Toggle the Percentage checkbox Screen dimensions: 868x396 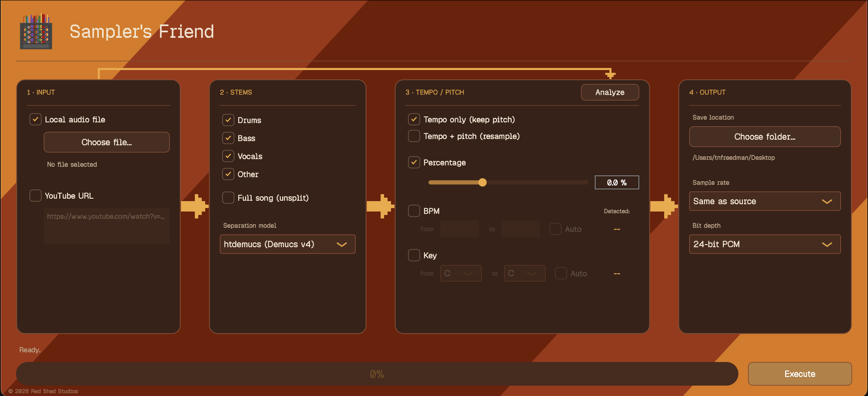(x=414, y=162)
